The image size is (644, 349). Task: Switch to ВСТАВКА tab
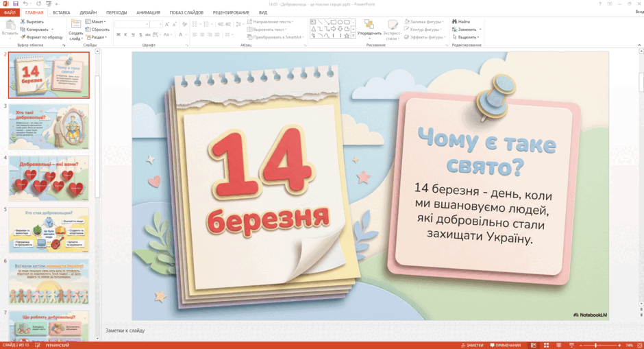(x=61, y=13)
